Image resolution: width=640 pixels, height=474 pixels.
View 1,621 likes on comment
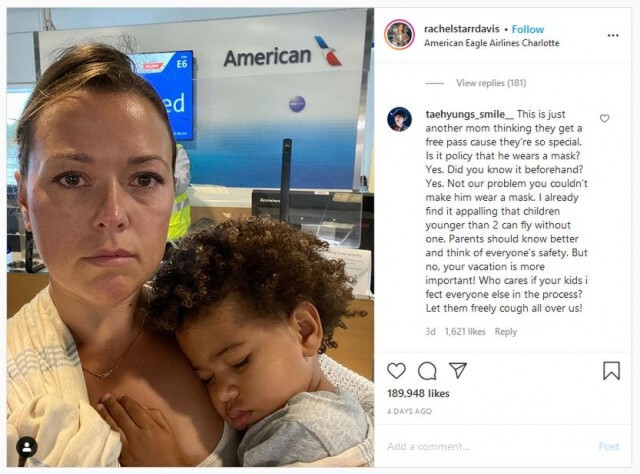coord(465,332)
